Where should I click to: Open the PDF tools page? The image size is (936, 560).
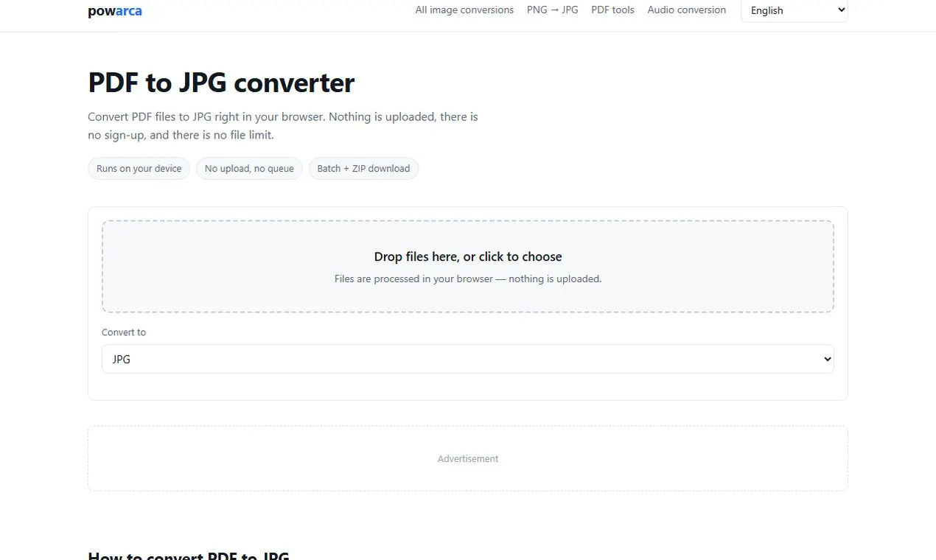point(612,10)
